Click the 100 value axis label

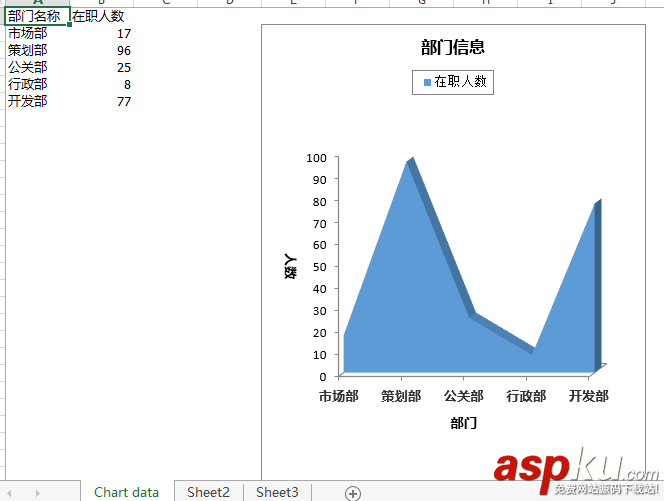(316, 158)
